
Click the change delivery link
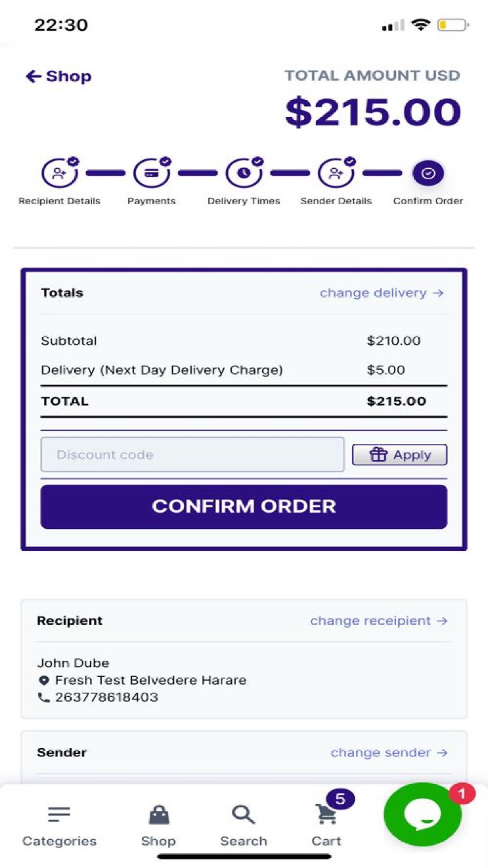click(x=381, y=293)
